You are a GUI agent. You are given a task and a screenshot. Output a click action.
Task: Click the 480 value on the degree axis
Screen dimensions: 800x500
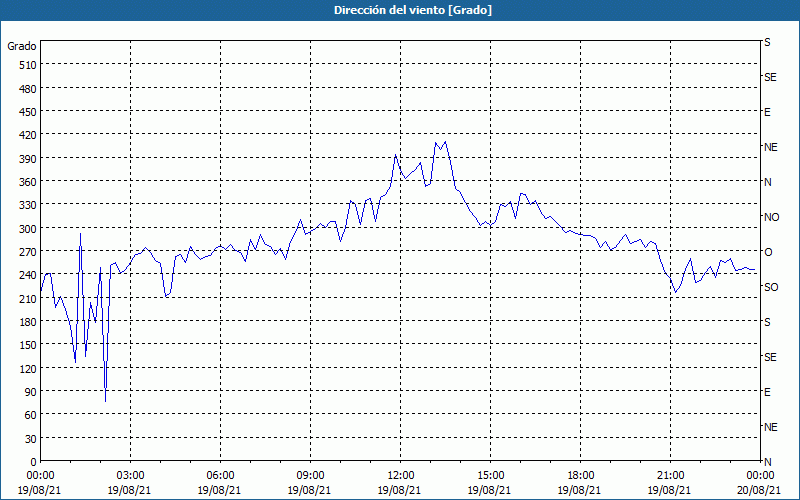pos(29,89)
